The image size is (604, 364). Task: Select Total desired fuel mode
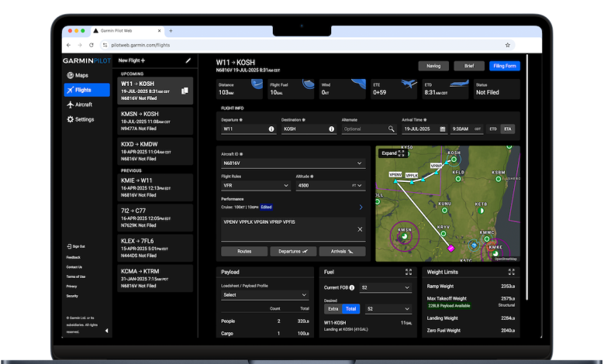coord(350,309)
